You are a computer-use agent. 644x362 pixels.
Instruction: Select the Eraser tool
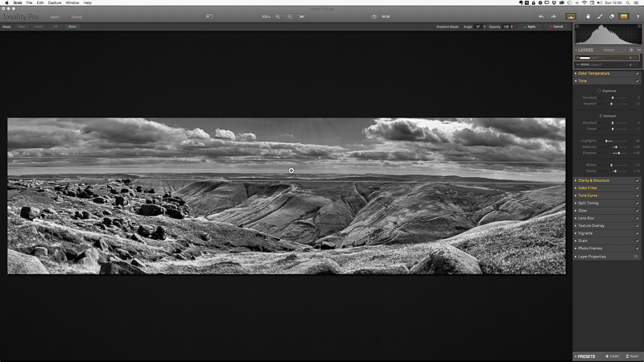[611, 16]
